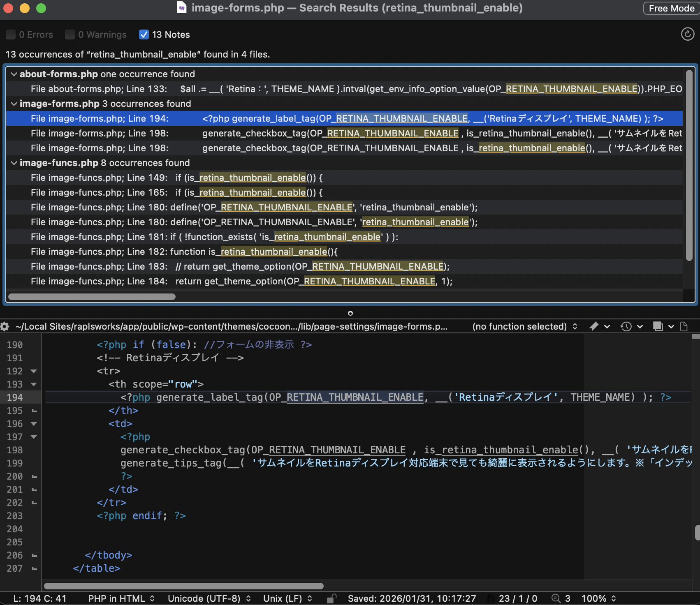Click line number 204 in gutter
The height and width of the screenshot is (605, 700).
pos(15,529)
